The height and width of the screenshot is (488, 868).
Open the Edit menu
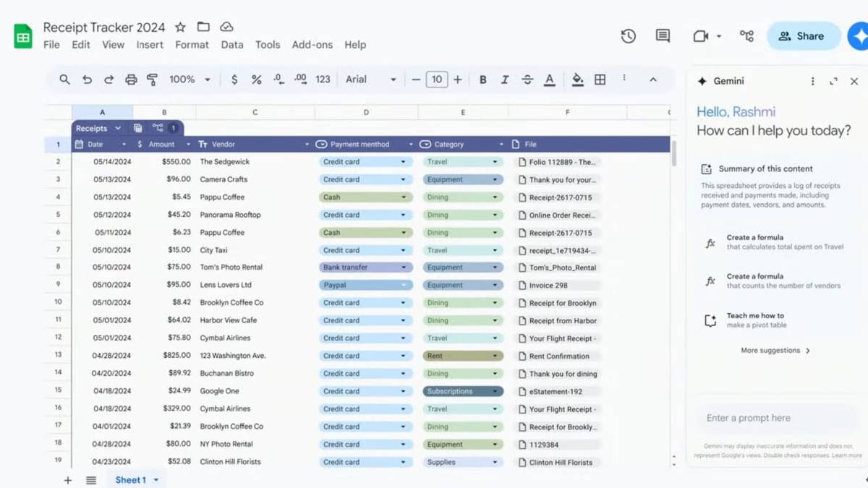pos(81,45)
